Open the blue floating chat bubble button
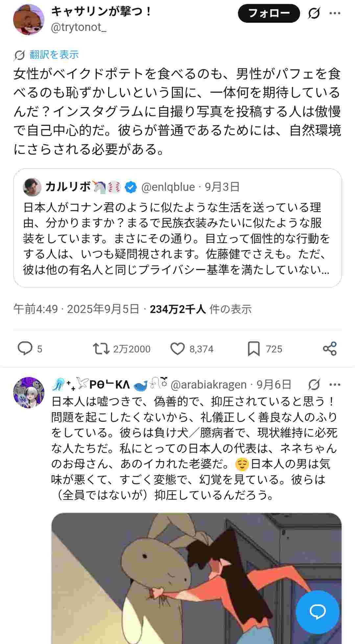355x644 pixels. (318, 611)
